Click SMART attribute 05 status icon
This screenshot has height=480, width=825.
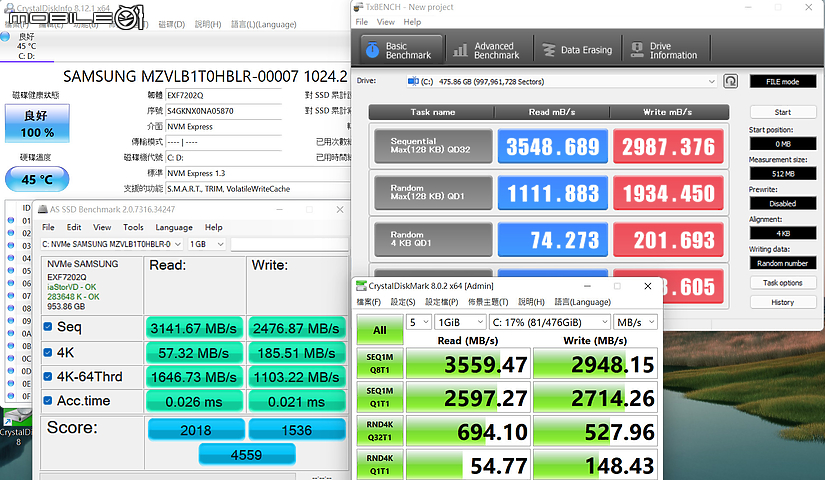[x=11, y=271]
